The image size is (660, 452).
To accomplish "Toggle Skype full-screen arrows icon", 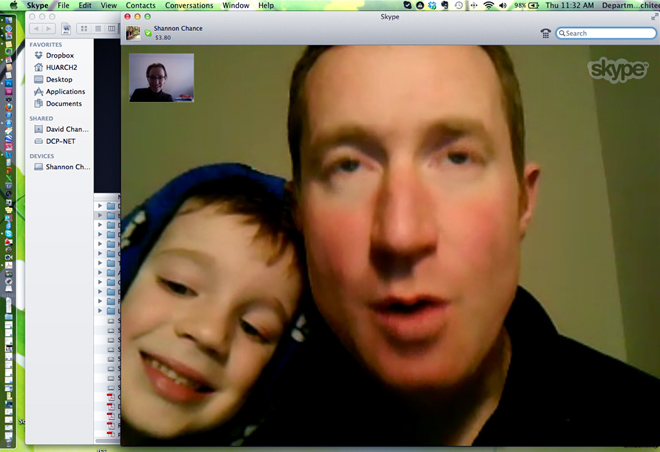I will click(x=654, y=17).
